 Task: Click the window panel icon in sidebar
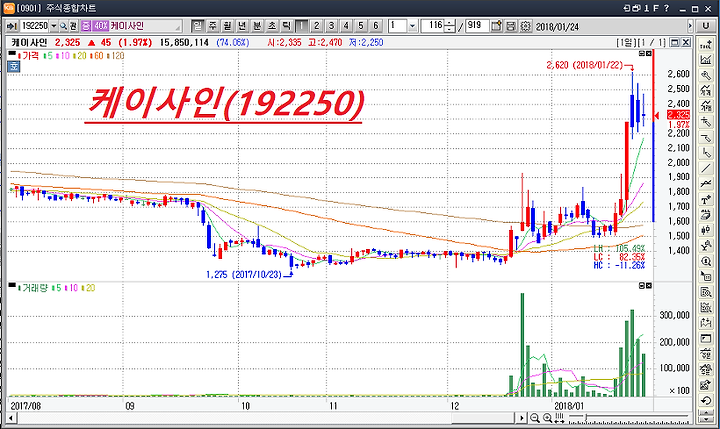[x=706, y=339]
